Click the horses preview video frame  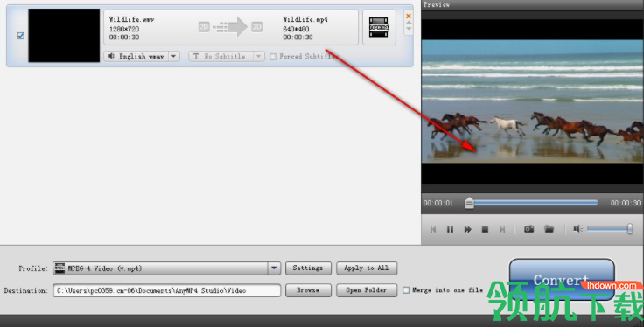[533, 101]
